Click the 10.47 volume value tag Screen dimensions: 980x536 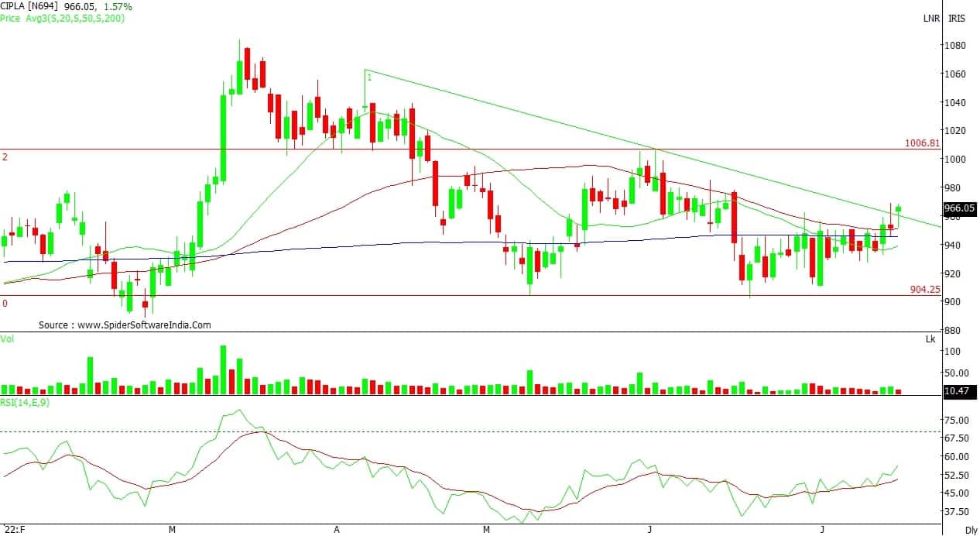click(959, 392)
